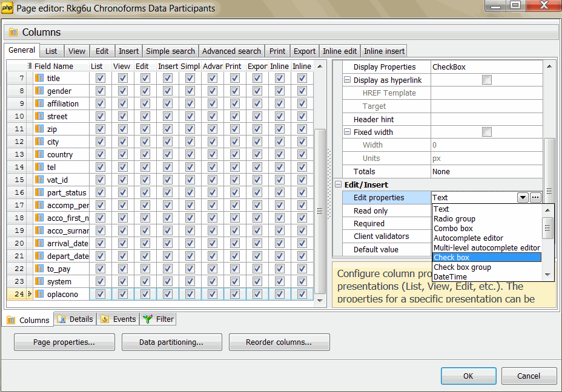Click the Reorder columns... button
This screenshot has height=392, width=562.
[279, 342]
